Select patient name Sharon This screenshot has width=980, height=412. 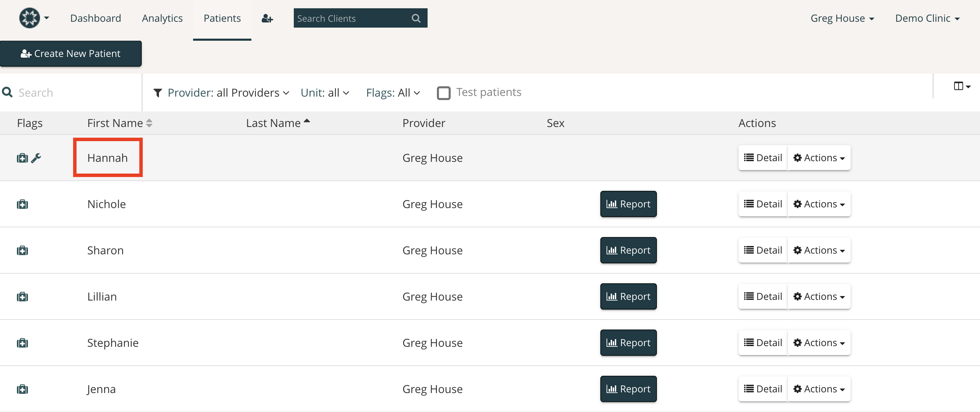(x=106, y=250)
